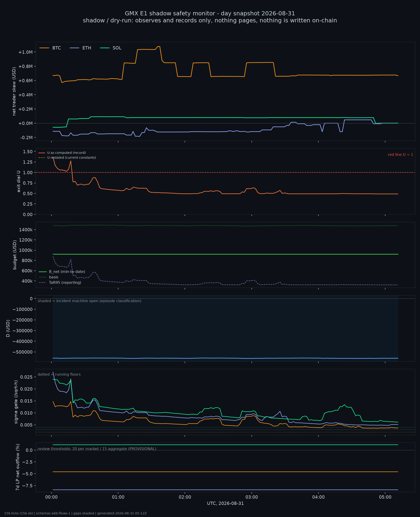Click the '1.00' exit dial tick
Screen dimensions: 420x517
click(28, 172)
